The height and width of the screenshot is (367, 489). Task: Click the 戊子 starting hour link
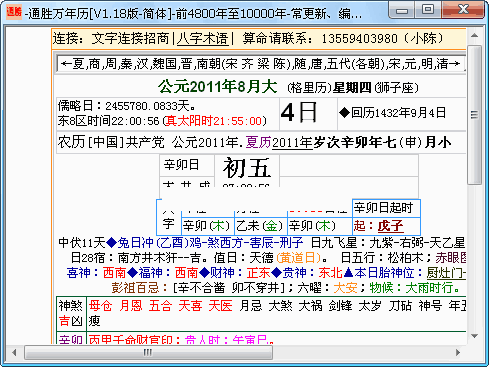[x=391, y=226]
